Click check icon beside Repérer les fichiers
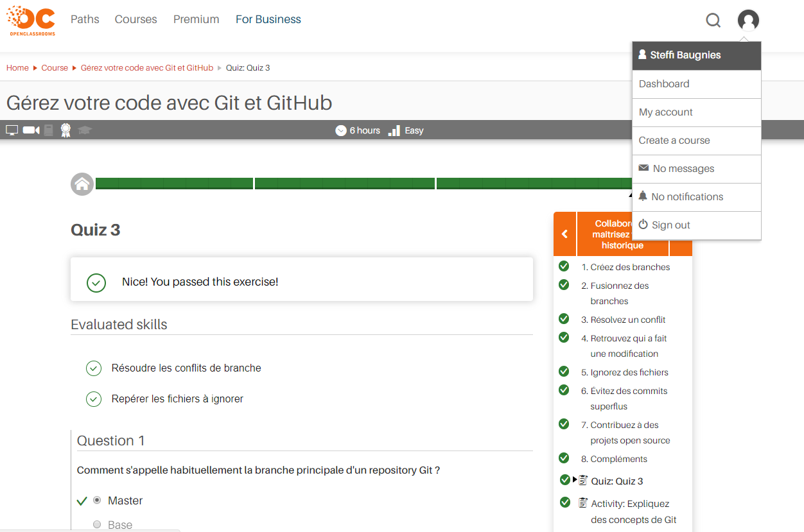Screen dimensions: 804x532 click(94, 399)
